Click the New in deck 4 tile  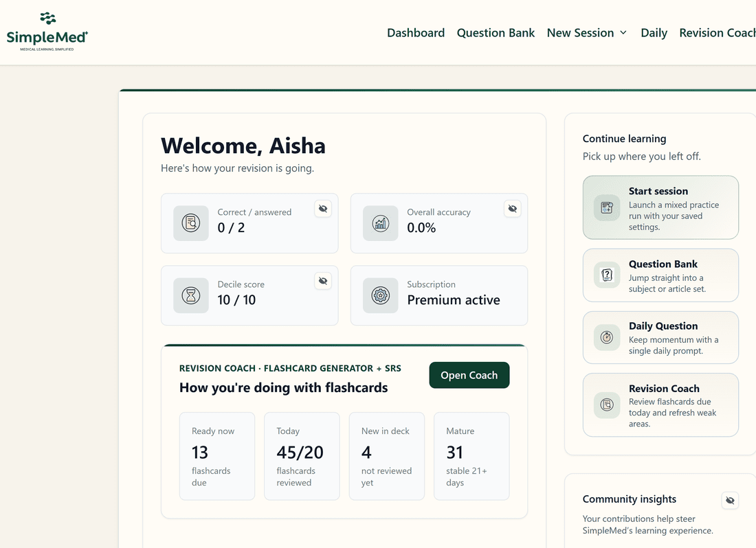[x=387, y=456]
